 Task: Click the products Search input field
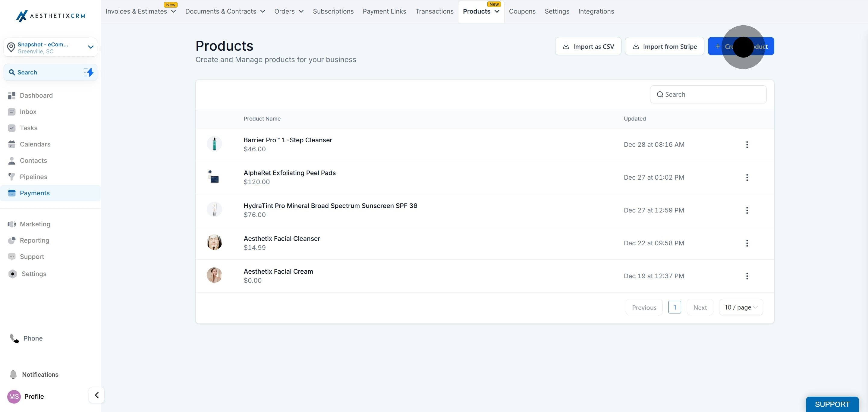708,94
